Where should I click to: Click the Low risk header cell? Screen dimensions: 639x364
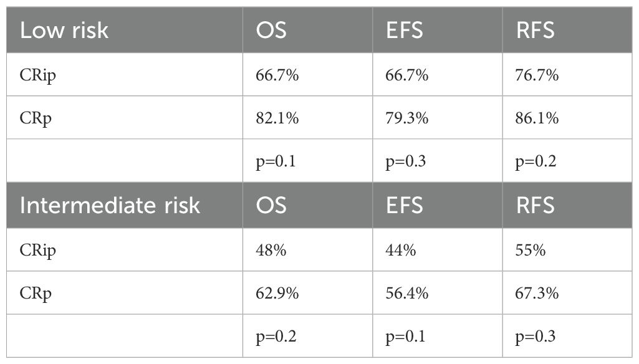click(x=64, y=31)
